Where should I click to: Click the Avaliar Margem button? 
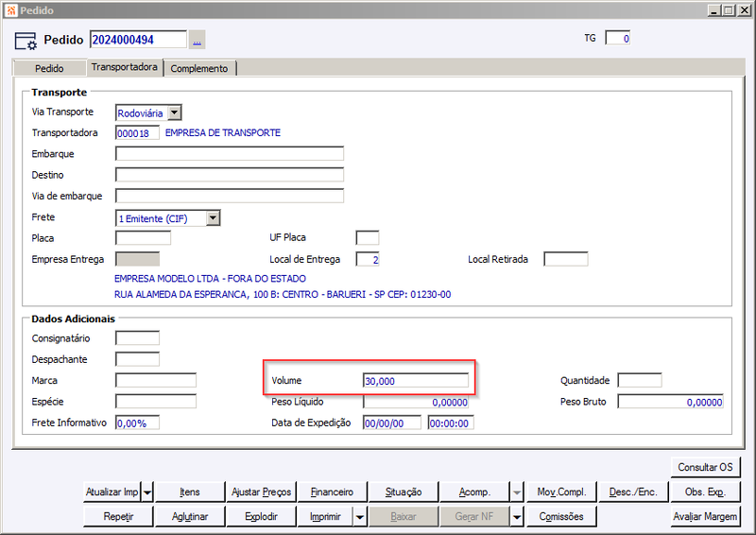click(705, 517)
